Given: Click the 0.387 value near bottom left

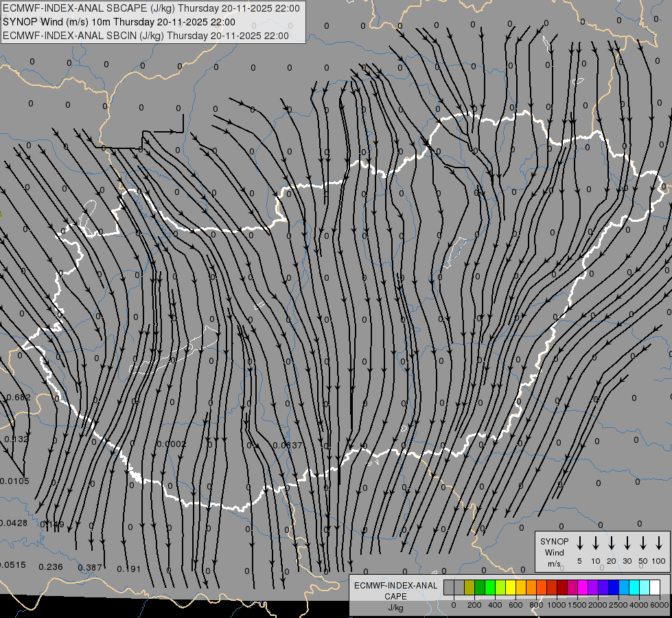Looking at the screenshot, I should point(90,567).
